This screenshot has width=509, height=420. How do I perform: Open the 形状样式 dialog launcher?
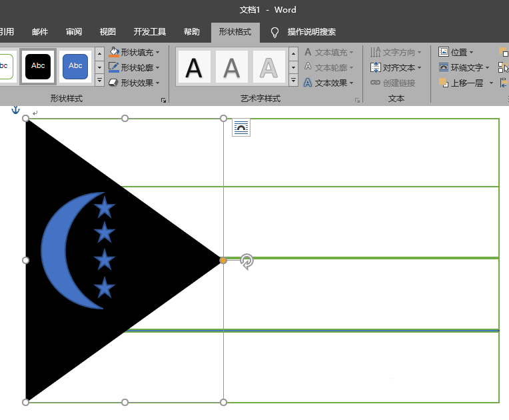point(163,101)
